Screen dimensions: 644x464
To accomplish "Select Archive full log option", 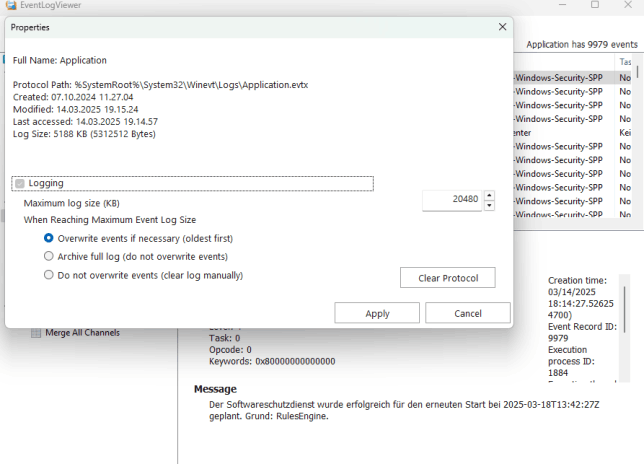I will tap(49, 257).
